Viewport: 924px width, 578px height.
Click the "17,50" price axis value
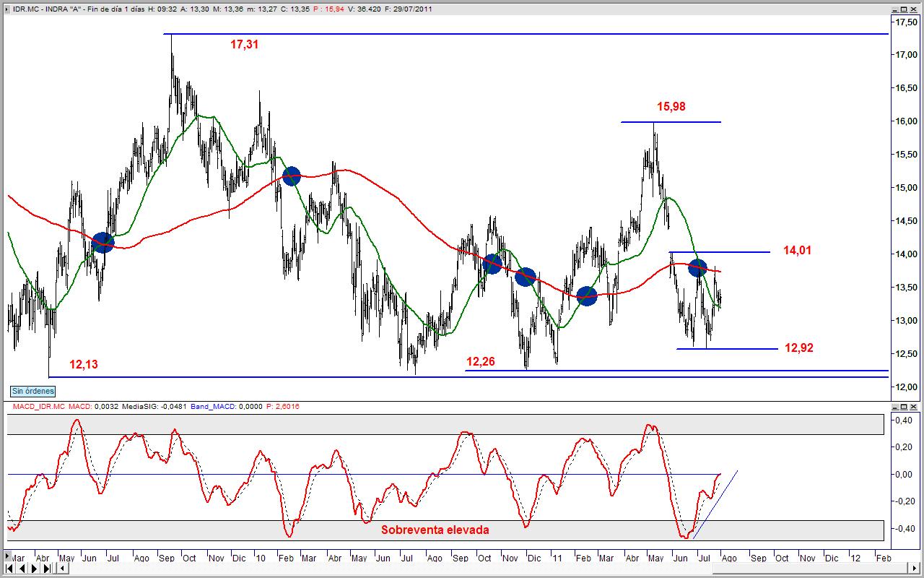(x=907, y=22)
